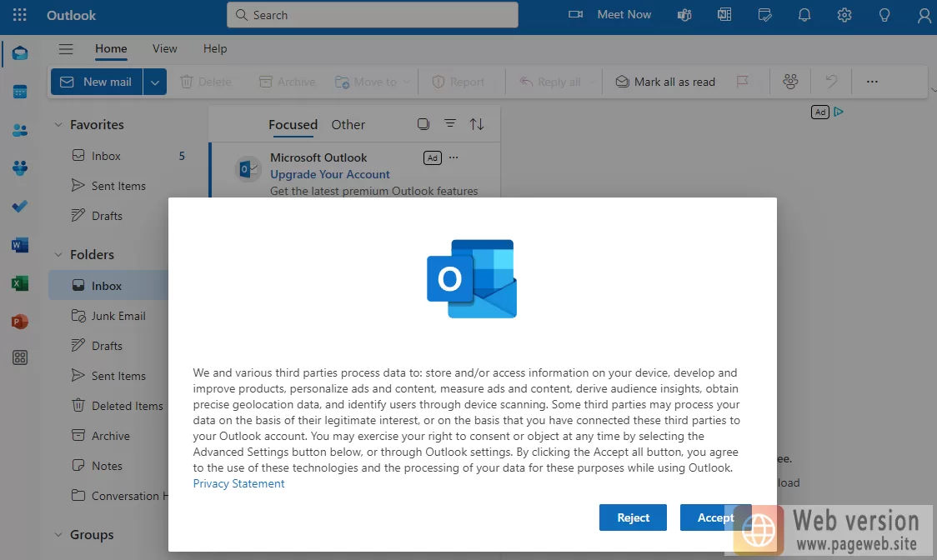Open the notifications bell icon
Image resolution: width=937 pixels, height=560 pixels.
tap(804, 15)
